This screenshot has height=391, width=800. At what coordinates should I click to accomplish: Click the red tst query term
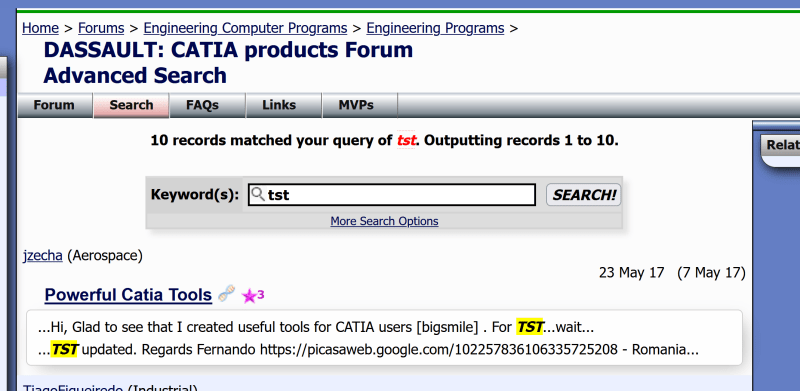pos(406,140)
